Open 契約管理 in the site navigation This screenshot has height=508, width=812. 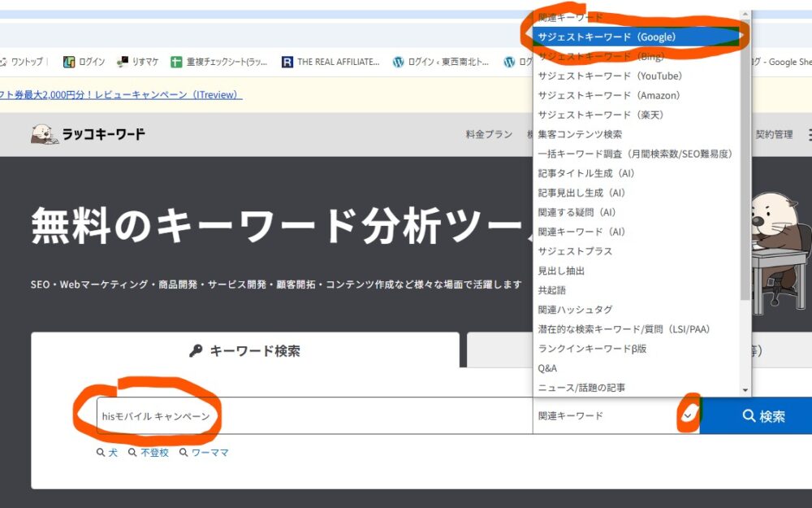point(774,134)
